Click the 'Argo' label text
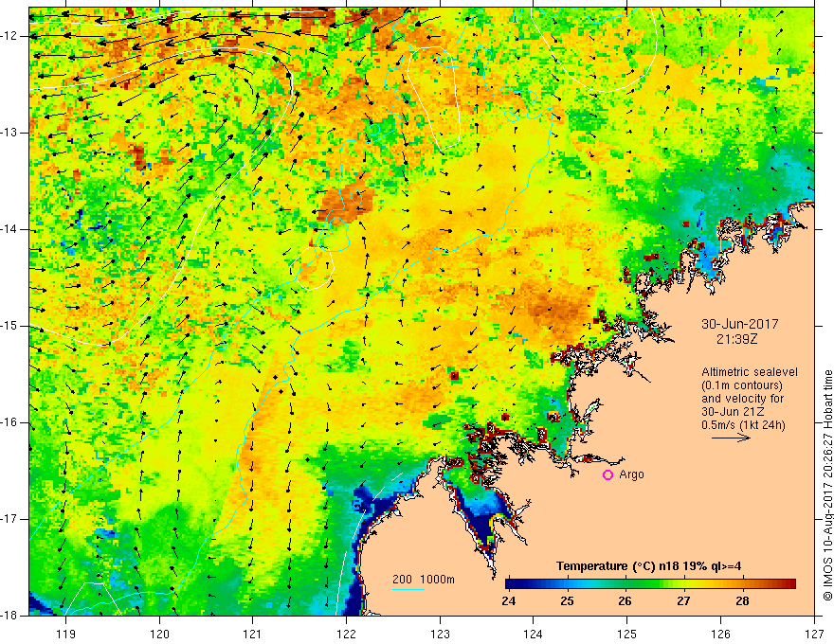834x644 pixels. click(631, 474)
